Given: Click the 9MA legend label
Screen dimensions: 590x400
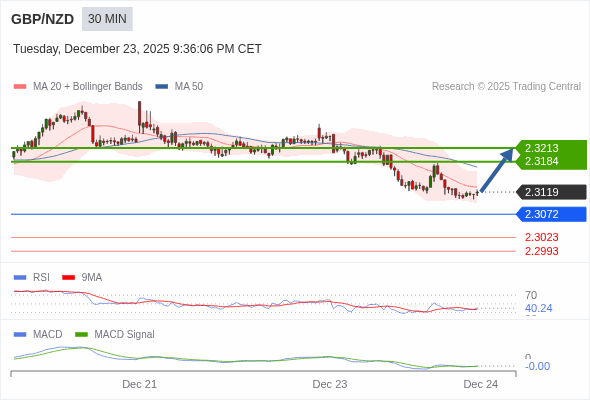Looking at the screenshot, I should [92, 278].
